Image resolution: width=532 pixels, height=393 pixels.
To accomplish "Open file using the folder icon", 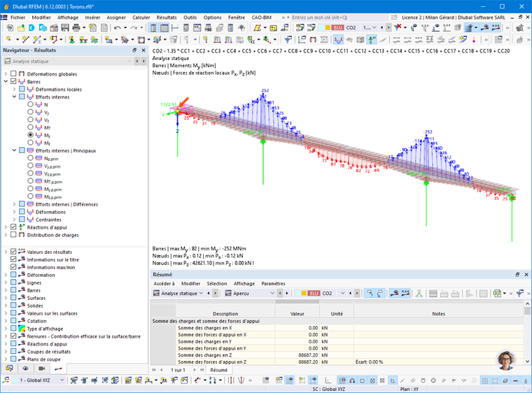I will click(x=20, y=28).
